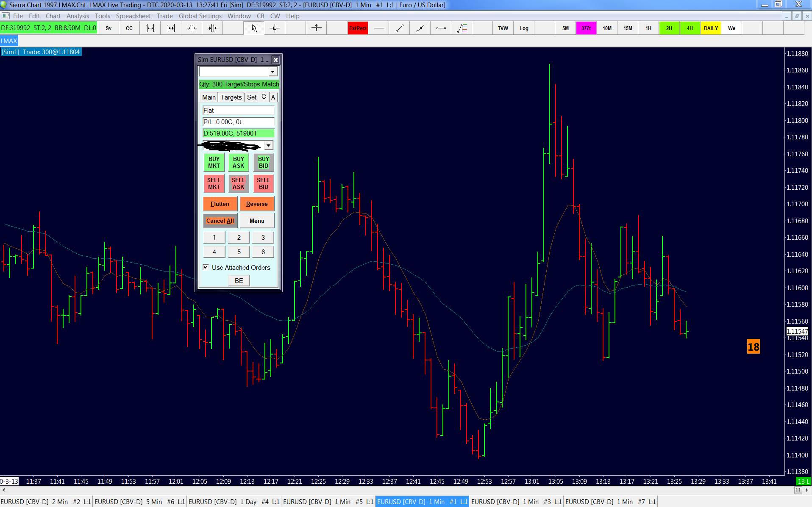Image resolution: width=812 pixels, height=507 pixels.
Task: Switch to 377t timeframe
Action: (x=586, y=28)
